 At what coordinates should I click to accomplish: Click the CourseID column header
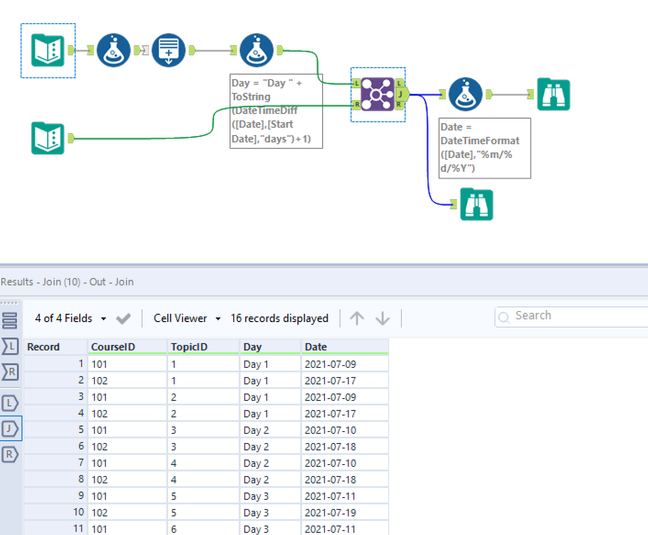click(x=127, y=347)
